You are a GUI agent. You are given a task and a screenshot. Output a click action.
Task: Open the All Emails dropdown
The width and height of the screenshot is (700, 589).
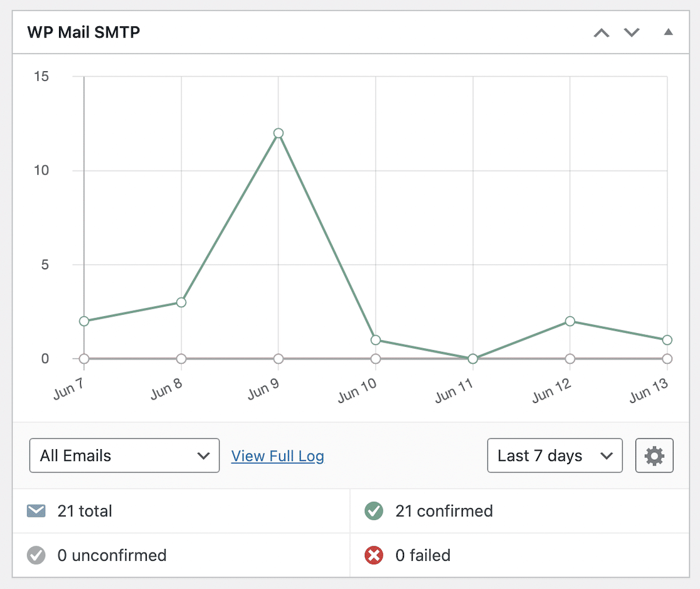124,456
